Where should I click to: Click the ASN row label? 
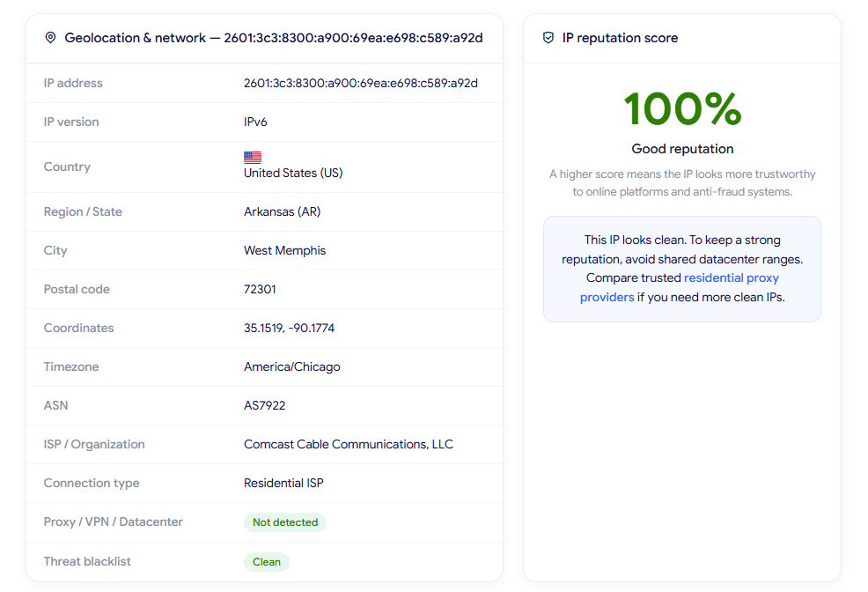click(56, 405)
